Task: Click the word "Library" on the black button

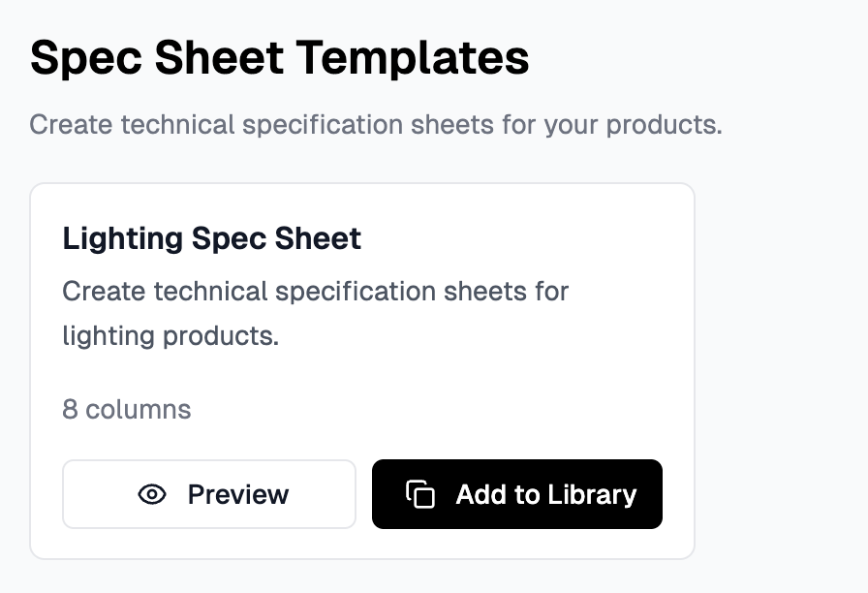Action: tap(591, 494)
